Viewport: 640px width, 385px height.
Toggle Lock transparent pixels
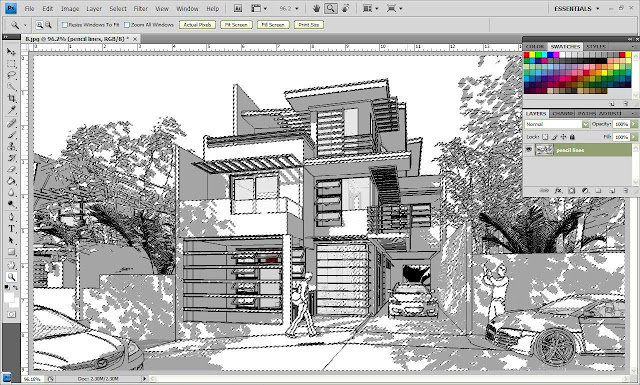545,137
